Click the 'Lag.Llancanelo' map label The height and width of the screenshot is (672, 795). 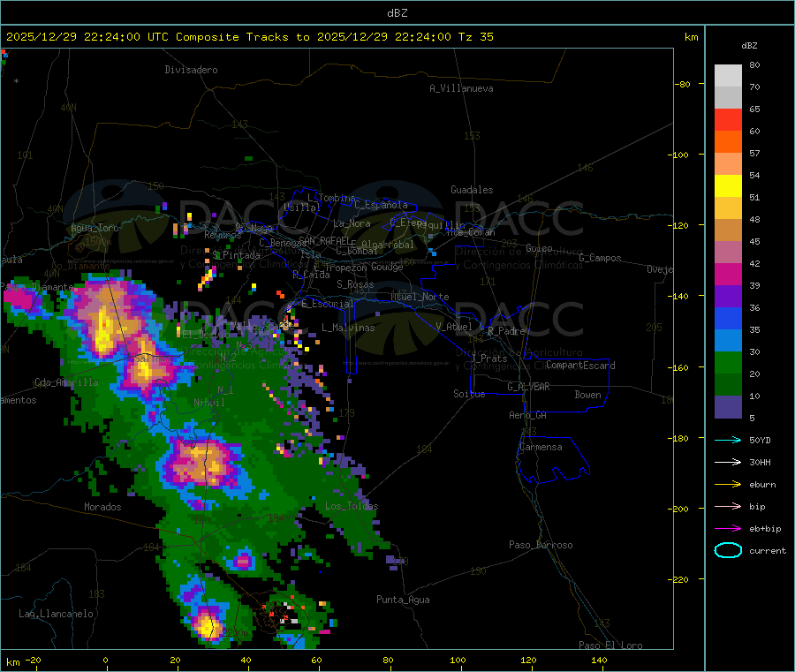pyautogui.click(x=56, y=614)
